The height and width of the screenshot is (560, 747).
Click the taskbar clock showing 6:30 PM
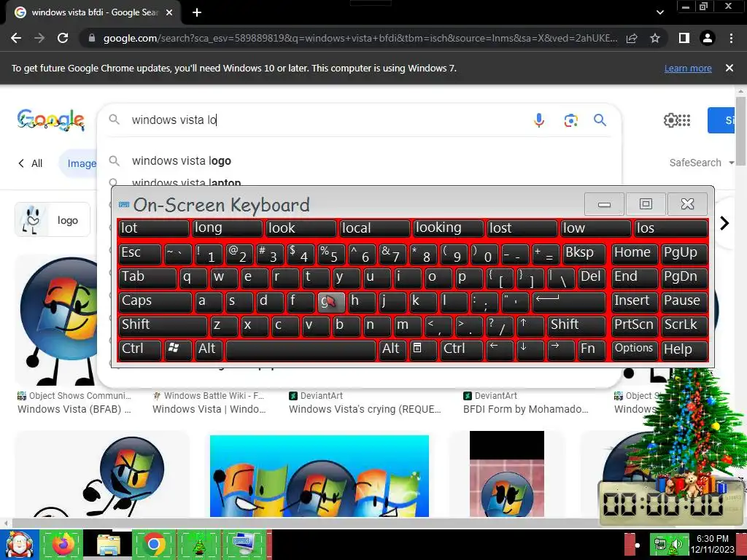(x=713, y=544)
